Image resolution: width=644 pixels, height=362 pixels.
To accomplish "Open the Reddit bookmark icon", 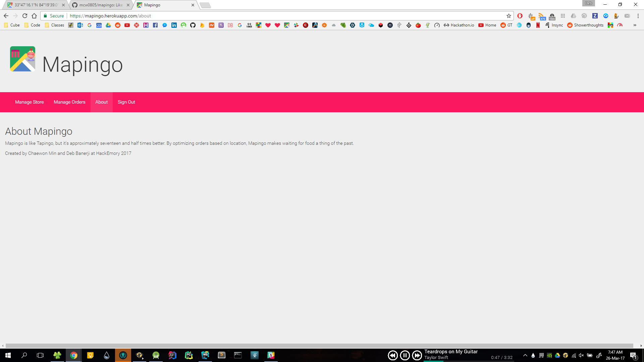I will tap(118, 25).
